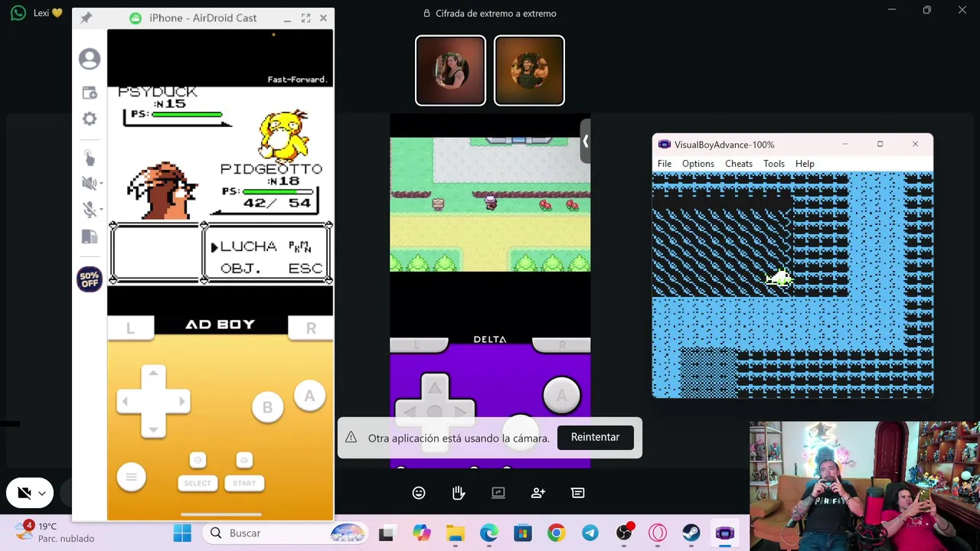The width and height of the screenshot is (980, 551).
Task: Open weather widget showing 19°C
Action: [54, 533]
